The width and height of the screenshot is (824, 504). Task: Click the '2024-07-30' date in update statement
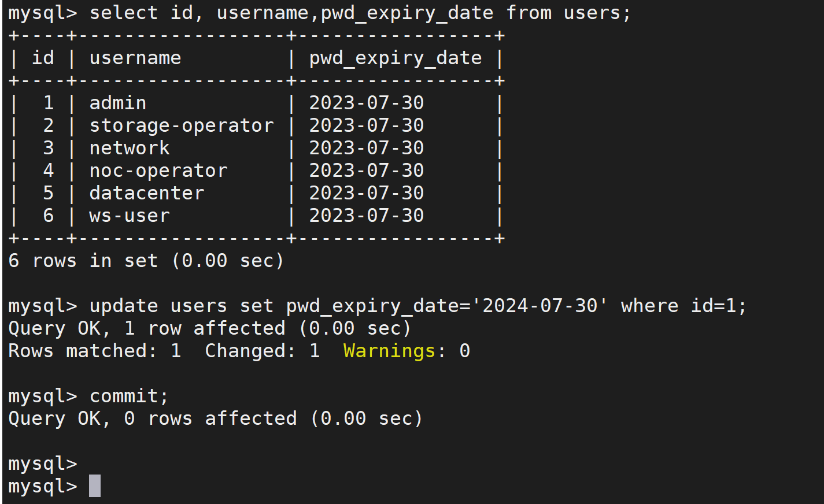(540, 306)
